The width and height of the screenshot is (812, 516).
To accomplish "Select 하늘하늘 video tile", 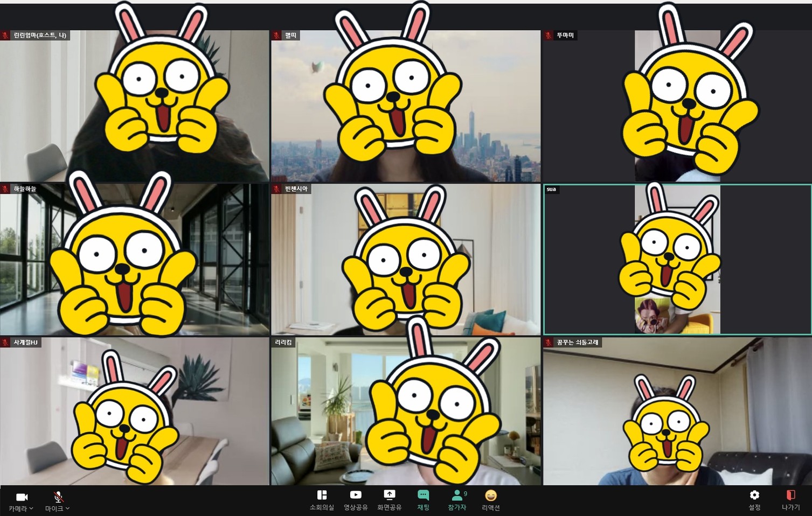I will click(134, 260).
